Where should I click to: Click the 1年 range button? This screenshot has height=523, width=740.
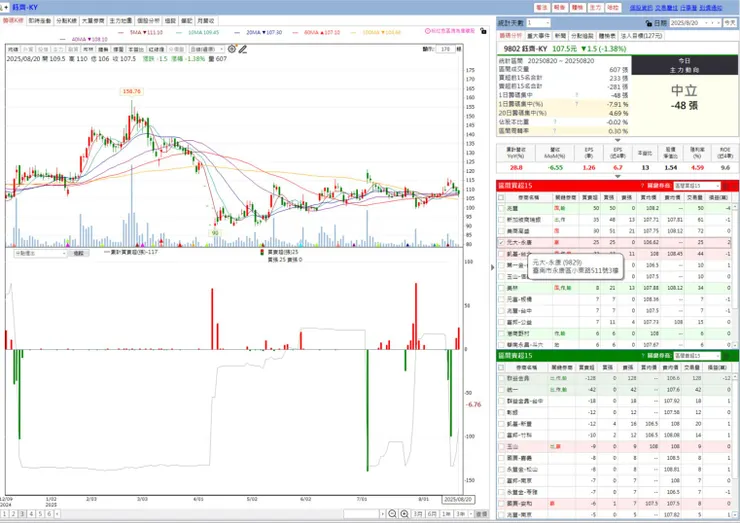(446, 514)
